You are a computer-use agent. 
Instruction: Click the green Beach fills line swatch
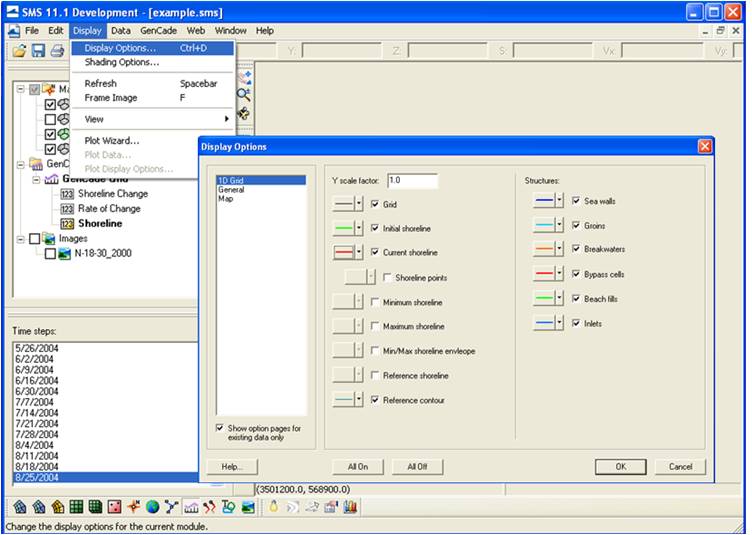click(544, 298)
